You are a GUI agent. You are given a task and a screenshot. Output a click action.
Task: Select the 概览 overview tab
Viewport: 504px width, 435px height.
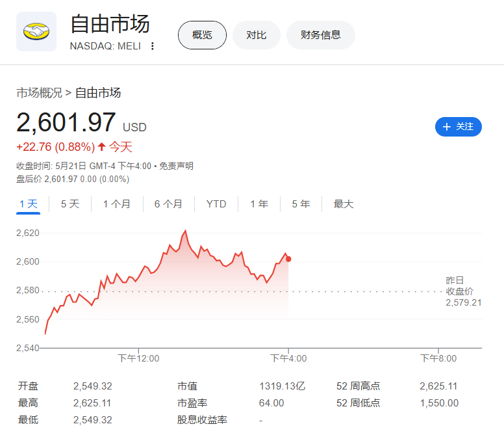point(202,35)
